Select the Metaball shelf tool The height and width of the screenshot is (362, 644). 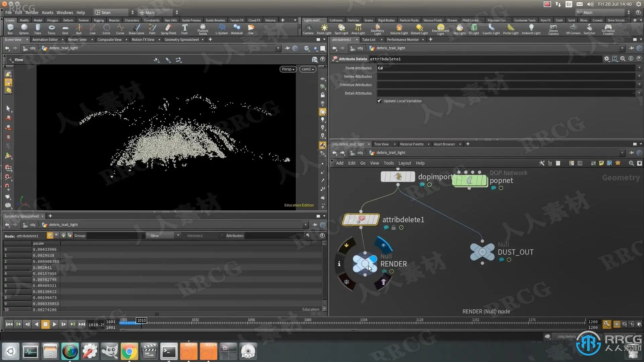(x=237, y=29)
